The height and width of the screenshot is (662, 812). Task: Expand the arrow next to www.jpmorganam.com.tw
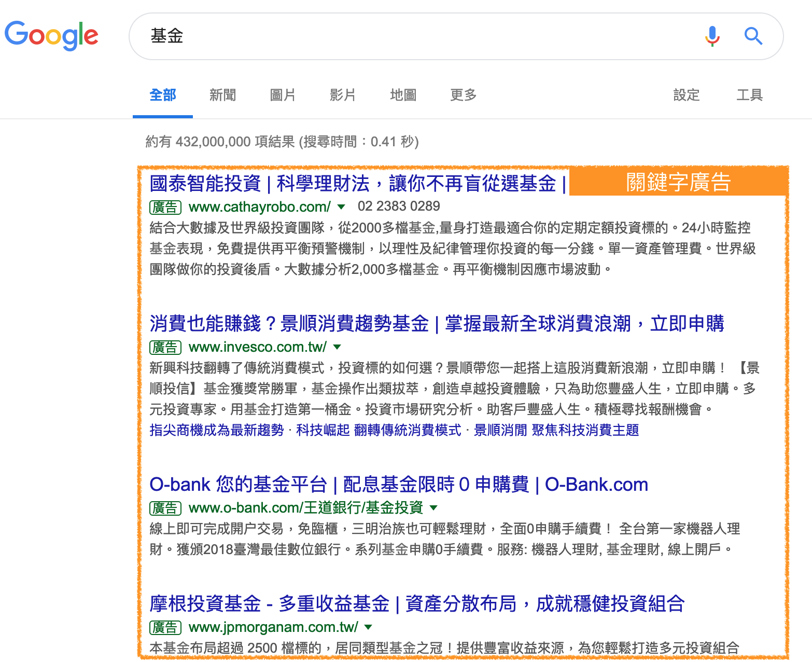point(368,627)
